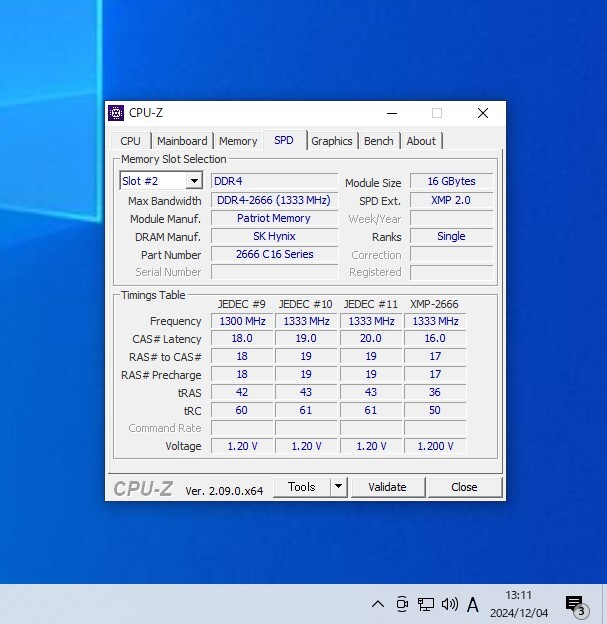Screen dimensions: 607x624
Task: Close CPU-Z with the X button
Action: tap(483, 113)
